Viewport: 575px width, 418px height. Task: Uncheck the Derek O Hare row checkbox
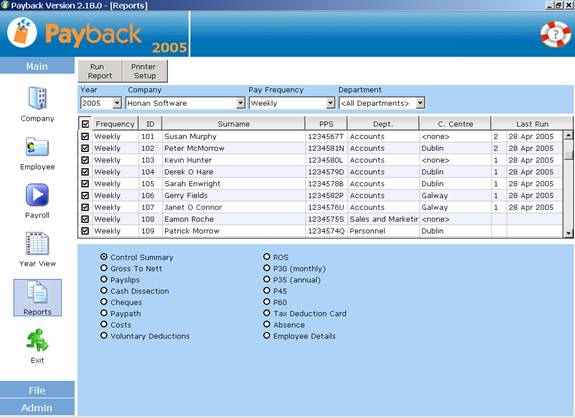point(85,172)
